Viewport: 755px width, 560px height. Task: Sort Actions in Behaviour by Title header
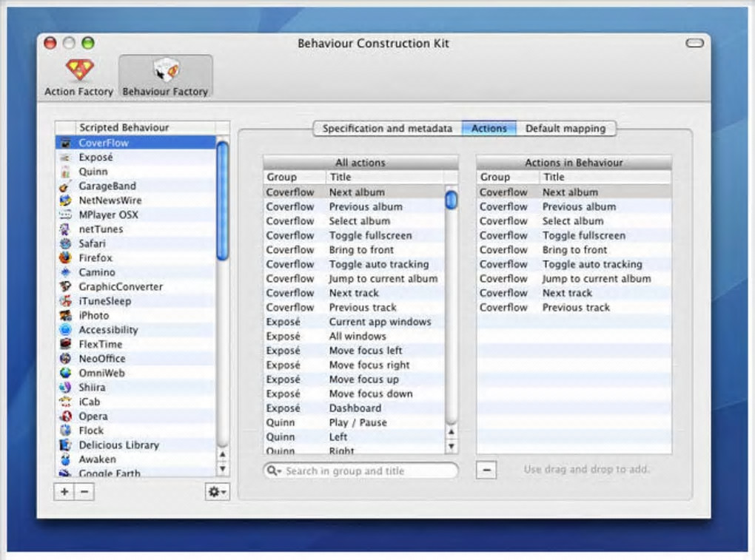(x=605, y=177)
